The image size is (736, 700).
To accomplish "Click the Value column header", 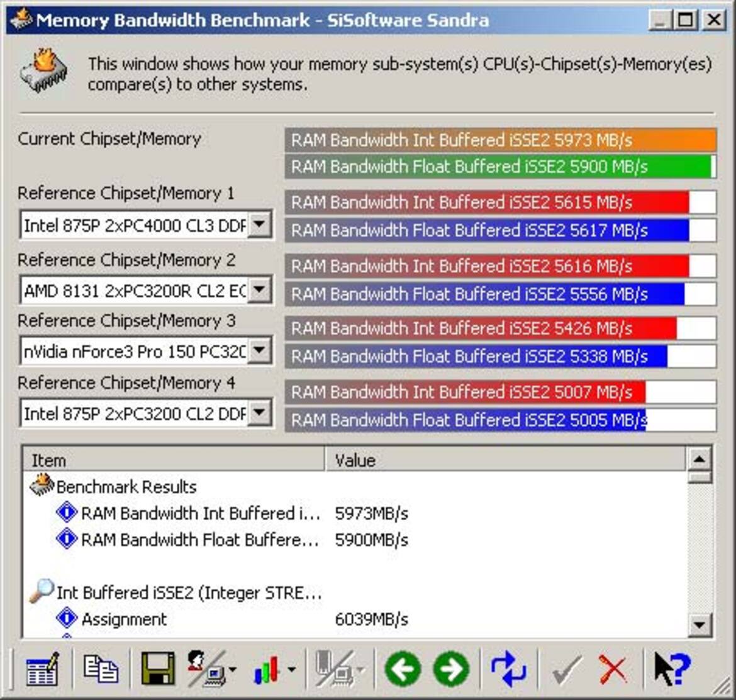I will pyautogui.click(x=505, y=460).
